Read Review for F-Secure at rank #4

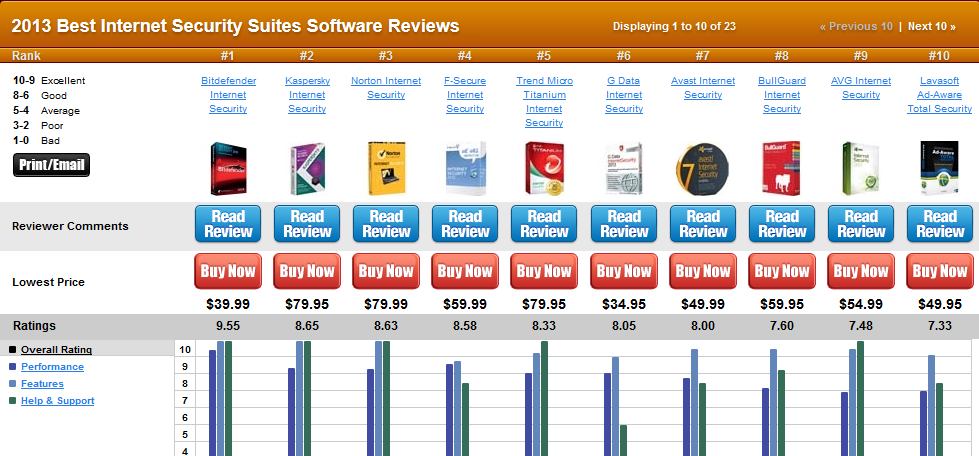tap(465, 224)
